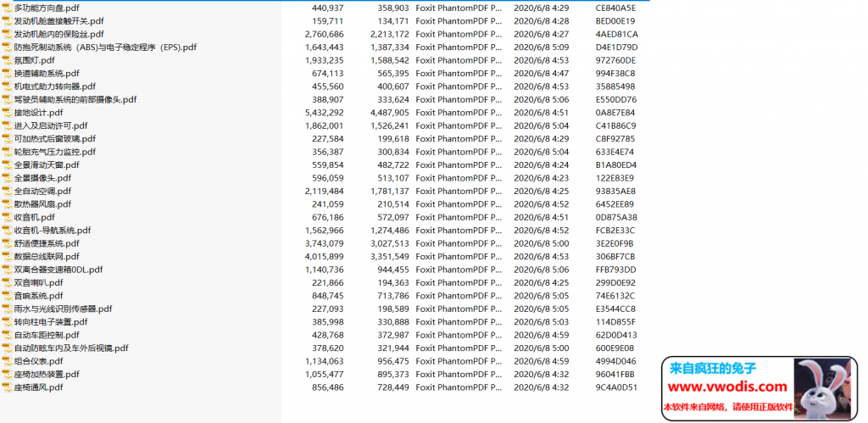The image size is (868, 423).
Task: Click CRC value CE840A5E in first row
Action: click(615, 8)
